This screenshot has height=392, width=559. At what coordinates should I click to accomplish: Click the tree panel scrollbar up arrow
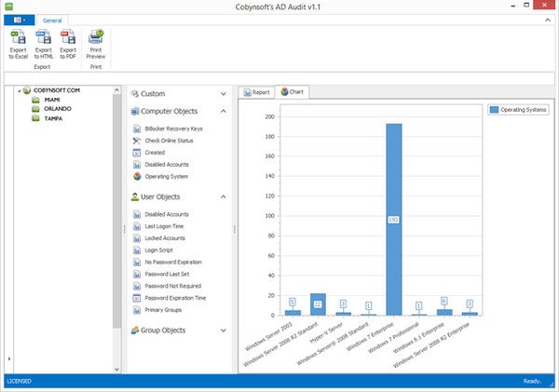(116, 90)
